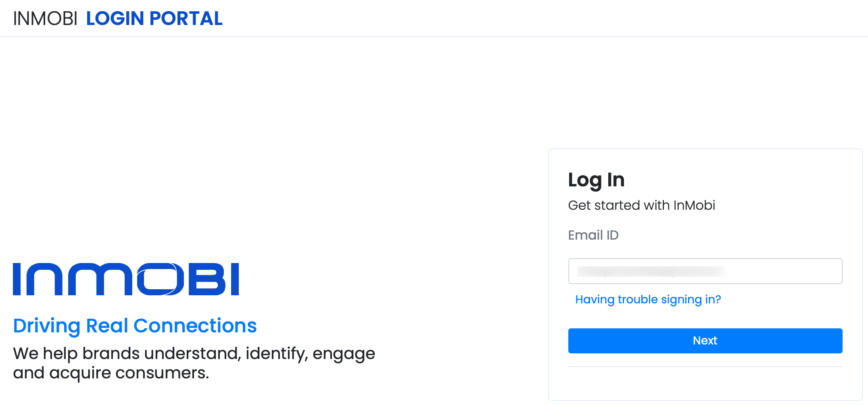Click the large blue InMobi logo
The height and width of the screenshot is (405, 868).
pyautogui.click(x=126, y=279)
